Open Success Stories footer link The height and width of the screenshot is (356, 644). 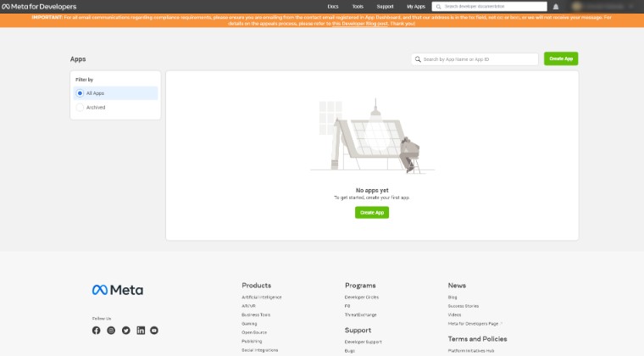point(464,306)
